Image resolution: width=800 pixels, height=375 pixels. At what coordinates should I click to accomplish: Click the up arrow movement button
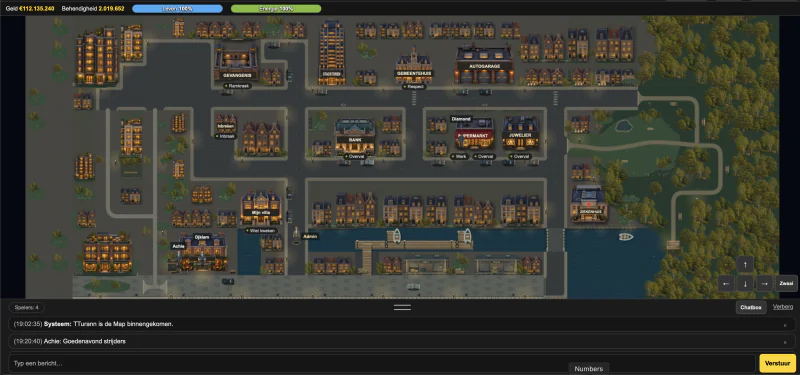[x=745, y=264]
